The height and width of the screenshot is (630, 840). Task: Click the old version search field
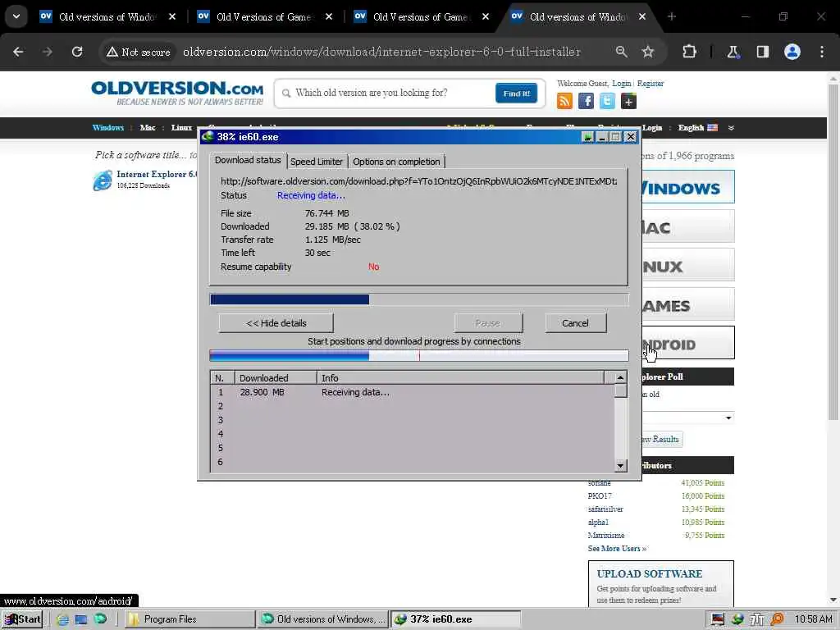coord(393,94)
